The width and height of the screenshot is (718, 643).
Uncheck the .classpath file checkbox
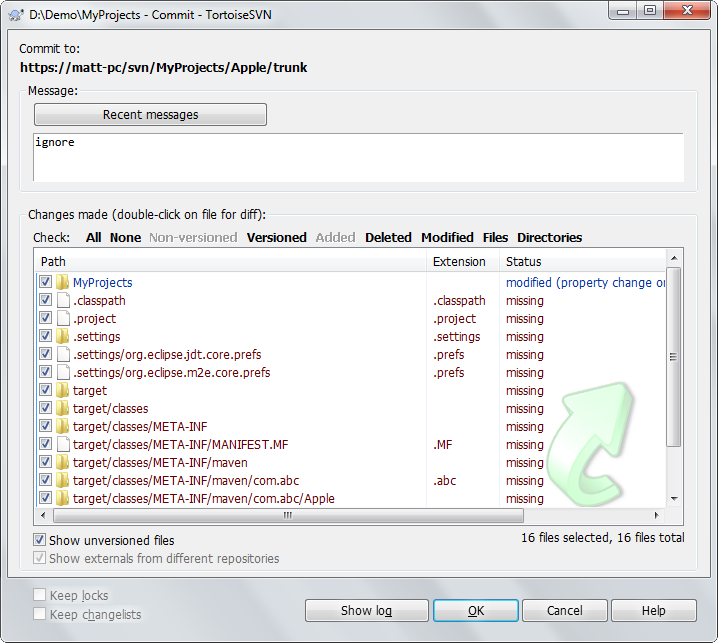coord(45,301)
